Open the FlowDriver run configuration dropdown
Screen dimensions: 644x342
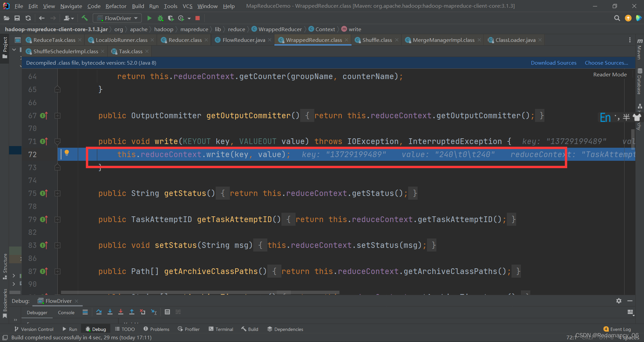pyautogui.click(x=117, y=18)
